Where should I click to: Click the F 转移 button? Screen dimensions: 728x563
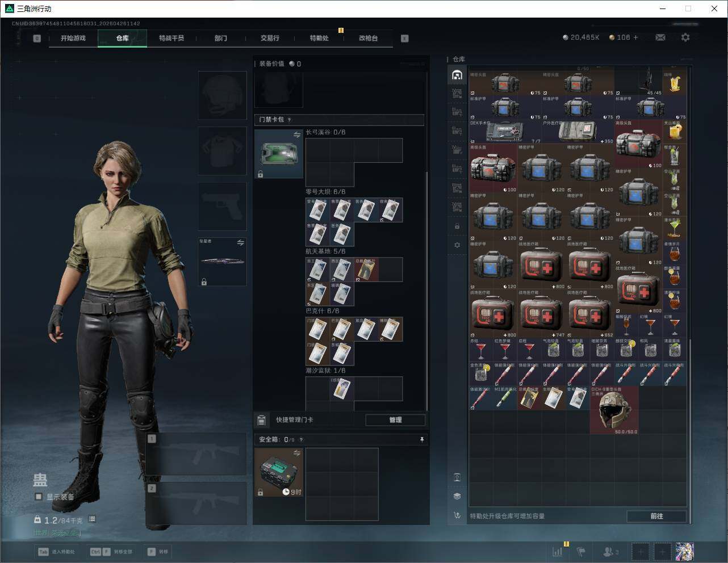pyautogui.click(x=158, y=552)
